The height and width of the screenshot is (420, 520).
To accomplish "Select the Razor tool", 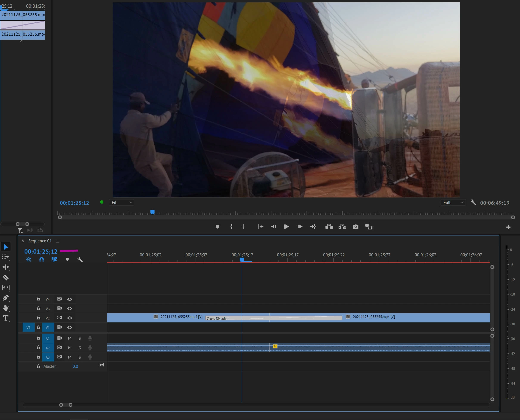I will pos(6,277).
